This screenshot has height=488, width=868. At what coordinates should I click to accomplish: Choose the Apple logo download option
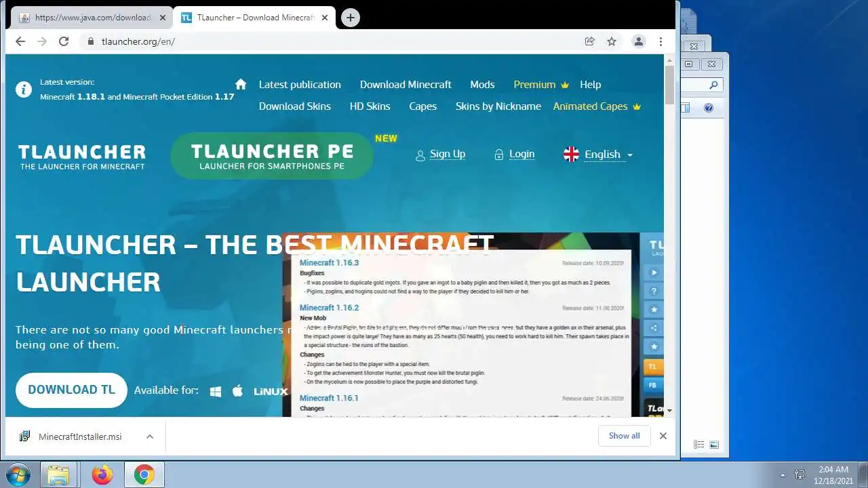point(237,390)
